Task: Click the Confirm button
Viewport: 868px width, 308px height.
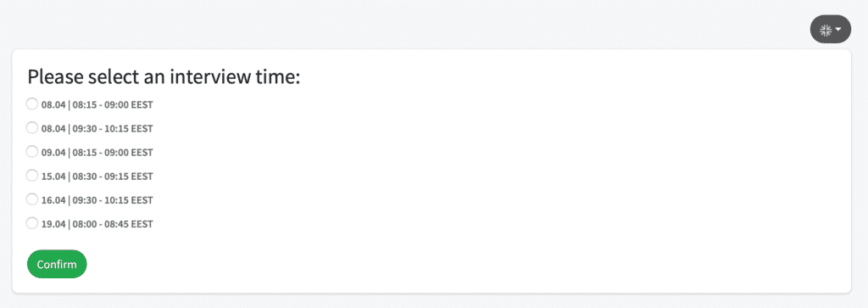Action: (57, 264)
